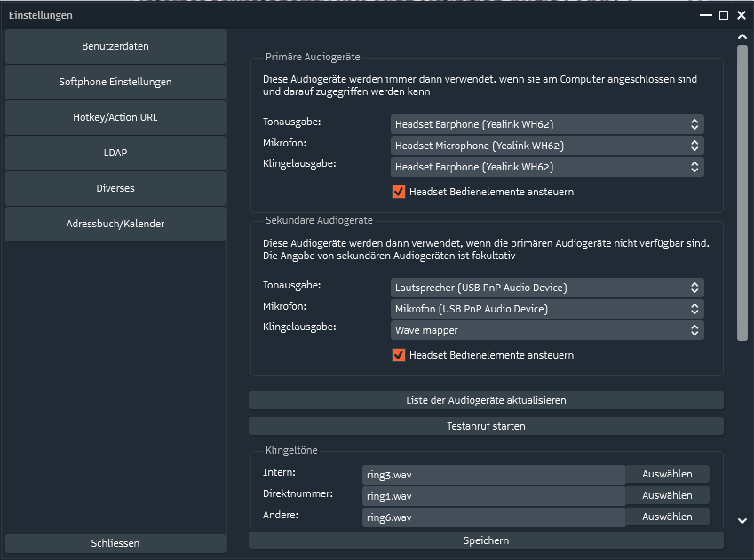Maximize the Einstellungen window

723,15
